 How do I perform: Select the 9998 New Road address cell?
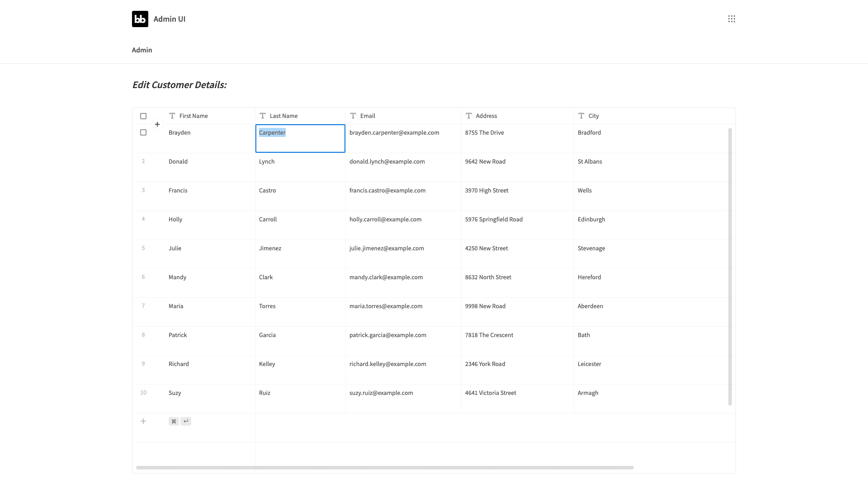tap(518, 312)
